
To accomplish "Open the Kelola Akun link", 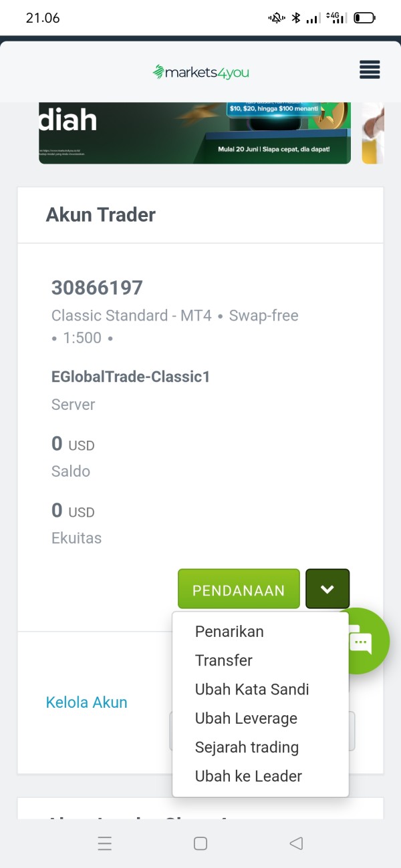I will pyautogui.click(x=86, y=702).
